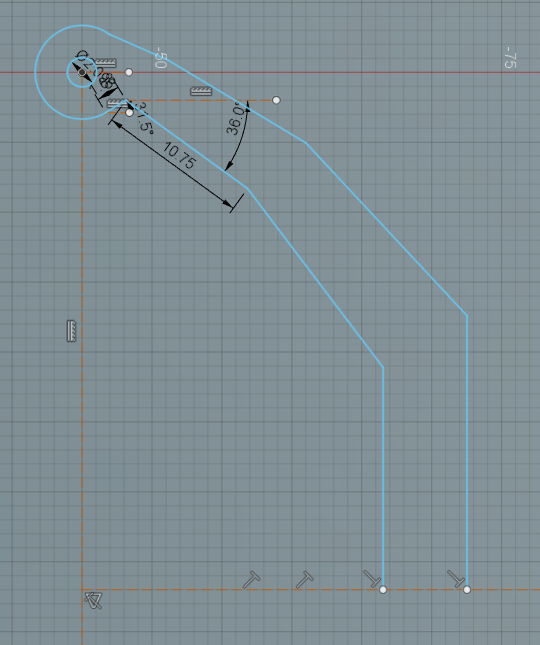The image size is (540, 645).
Task: Select the end point of the dashed horizontal construction line
Action: point(276,100)
